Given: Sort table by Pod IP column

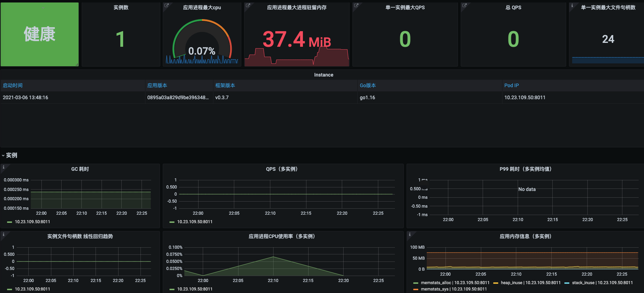Looking at the screenshot, I should click(511, 85).
